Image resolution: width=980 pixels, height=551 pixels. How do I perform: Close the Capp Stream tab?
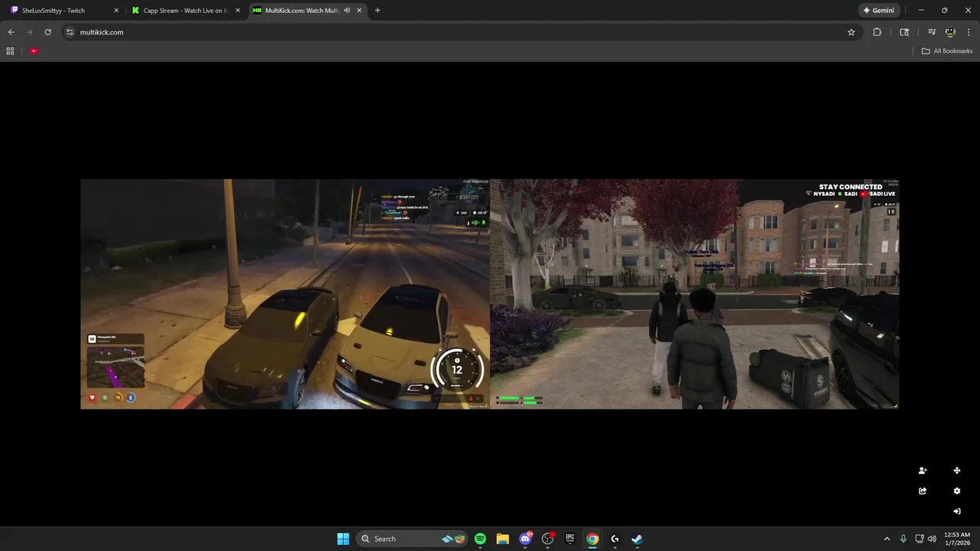coord(237,11)
